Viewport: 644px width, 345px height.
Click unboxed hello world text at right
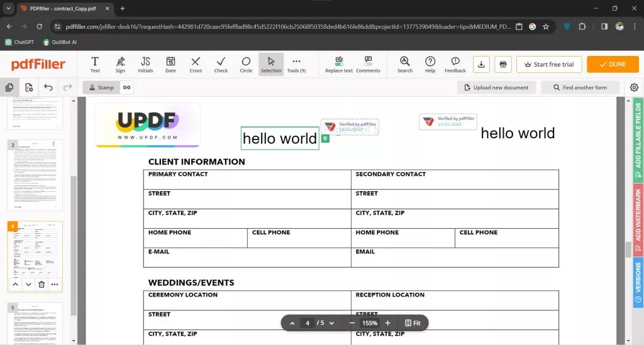pos(518,133)
